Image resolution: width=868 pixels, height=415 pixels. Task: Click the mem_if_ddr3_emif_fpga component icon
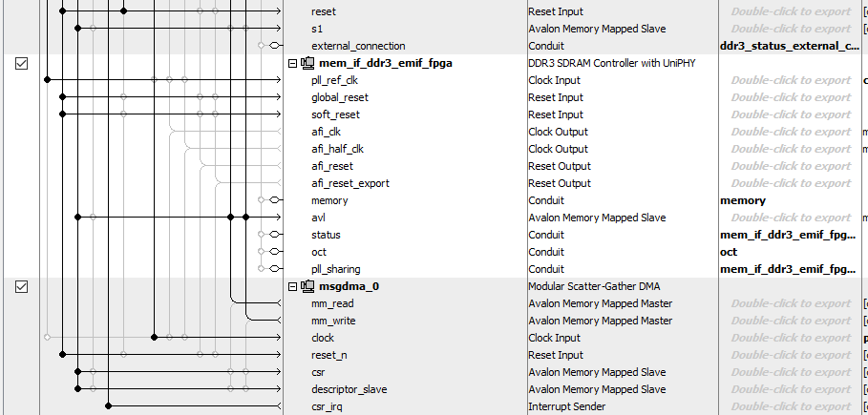pos(307,64)
